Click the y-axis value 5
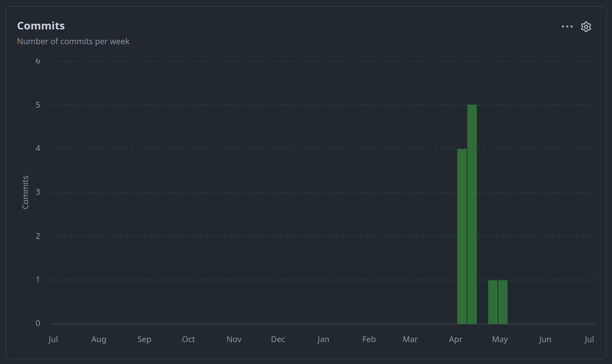Image resolution: width=612 pixels, height=364 pixels. click(38, 105)
